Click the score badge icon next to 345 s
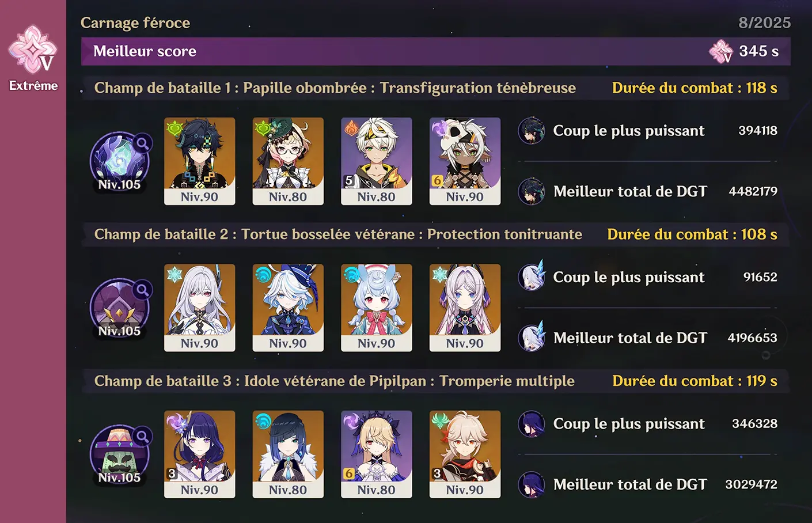This screenshot has height=523, width=812. pyautogui.click(x=721, y=52)
